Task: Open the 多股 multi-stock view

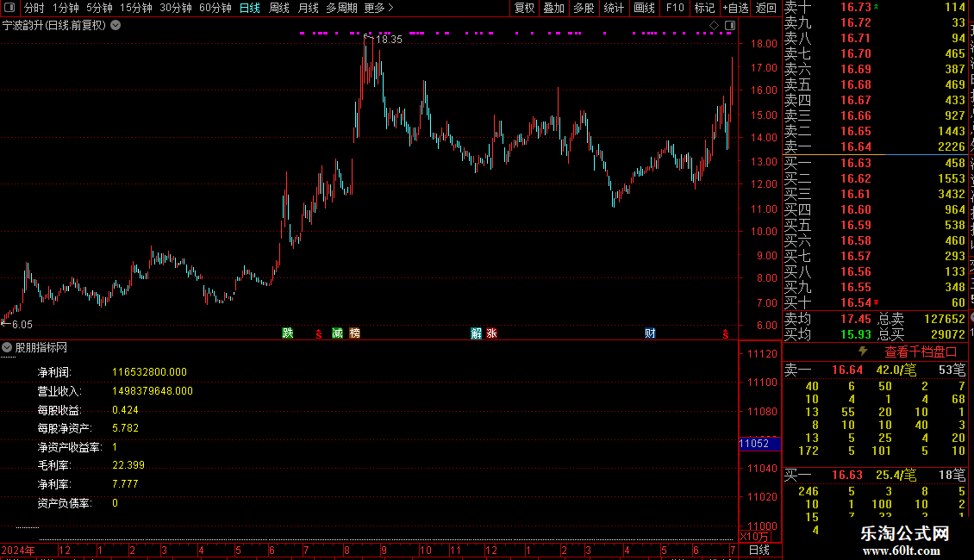Action: (x=584, y=8)
